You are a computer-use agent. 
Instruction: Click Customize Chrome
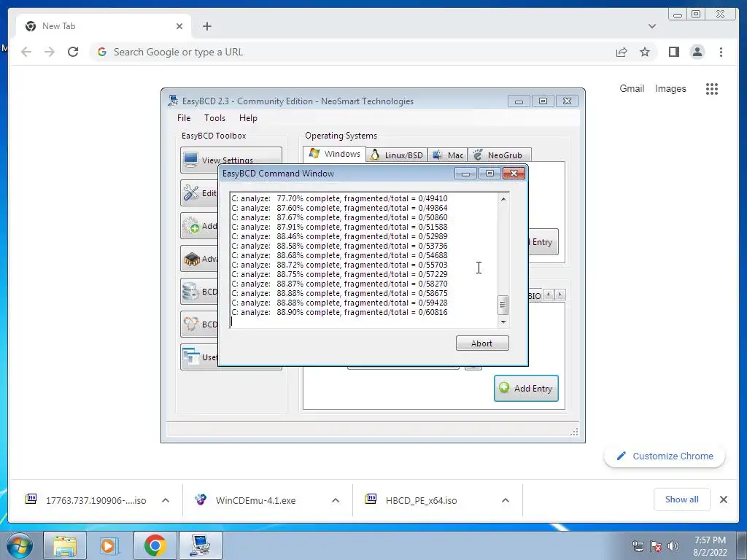665,456
